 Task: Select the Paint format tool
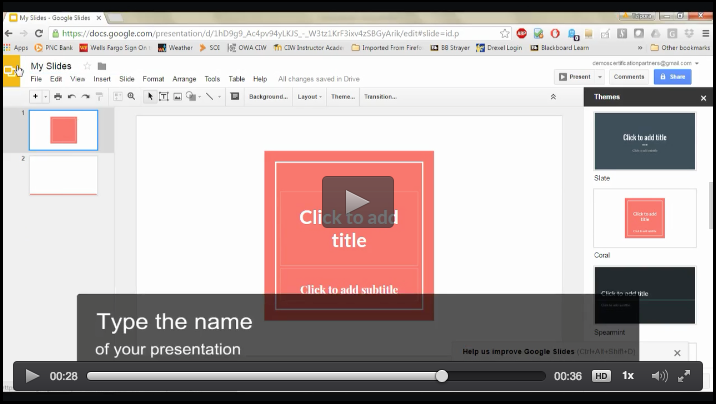pyautogui.click(x=99, y=96)
